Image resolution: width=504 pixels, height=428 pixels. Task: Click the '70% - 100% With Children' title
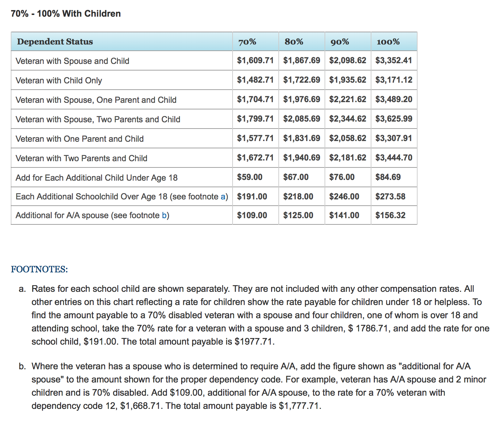point(66,14)
